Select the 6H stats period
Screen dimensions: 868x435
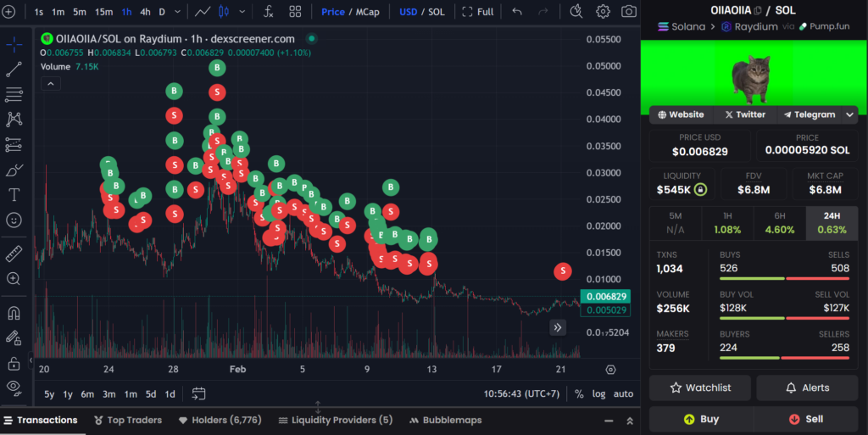point(780,223)
